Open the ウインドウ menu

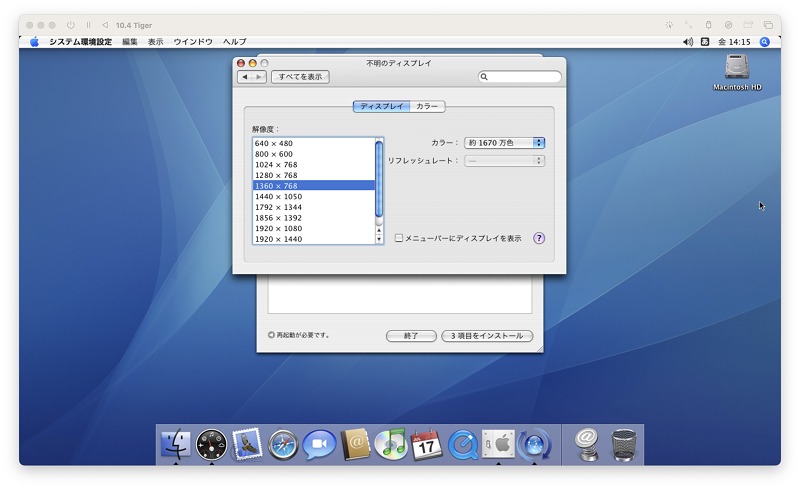(193, 42)
